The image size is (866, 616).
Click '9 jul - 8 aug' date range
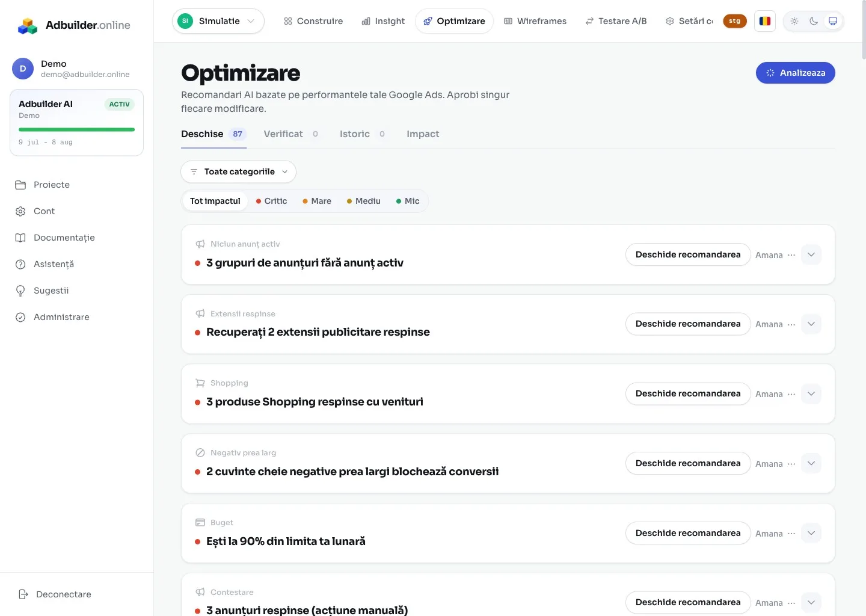46,143
